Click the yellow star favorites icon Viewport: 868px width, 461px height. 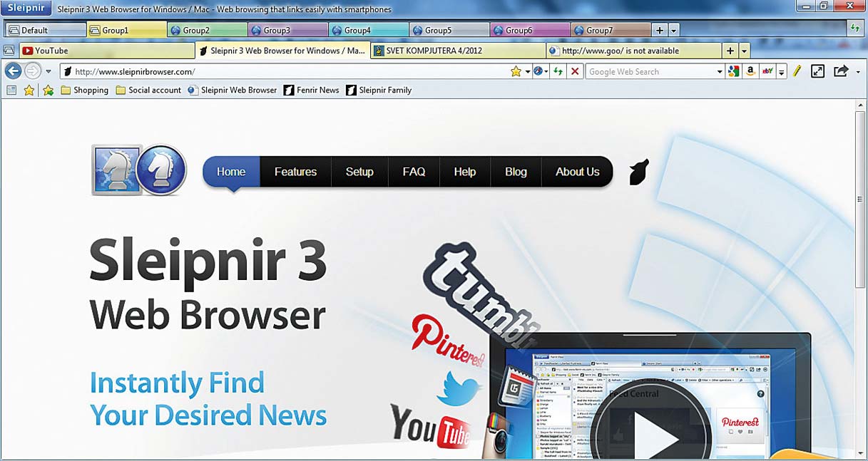29,90
